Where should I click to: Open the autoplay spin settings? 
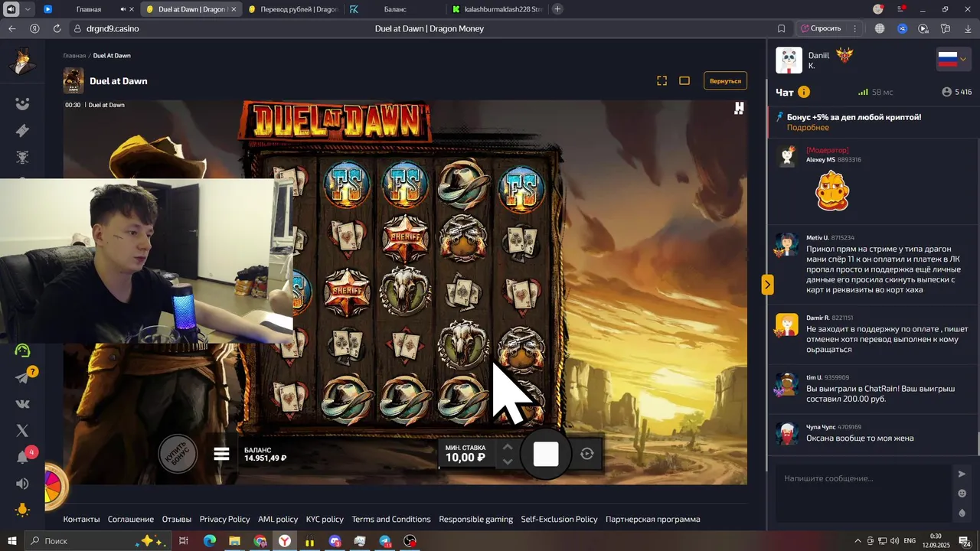tap(587, 454)
